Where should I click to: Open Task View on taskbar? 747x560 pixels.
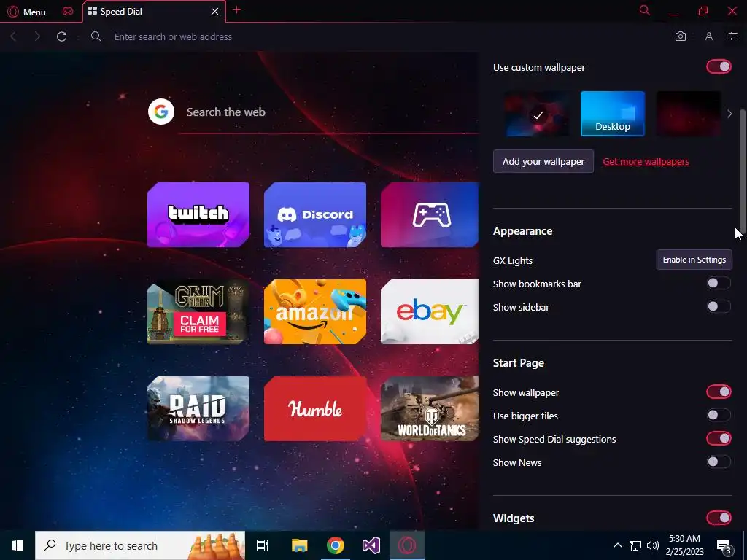pos(263,545)
